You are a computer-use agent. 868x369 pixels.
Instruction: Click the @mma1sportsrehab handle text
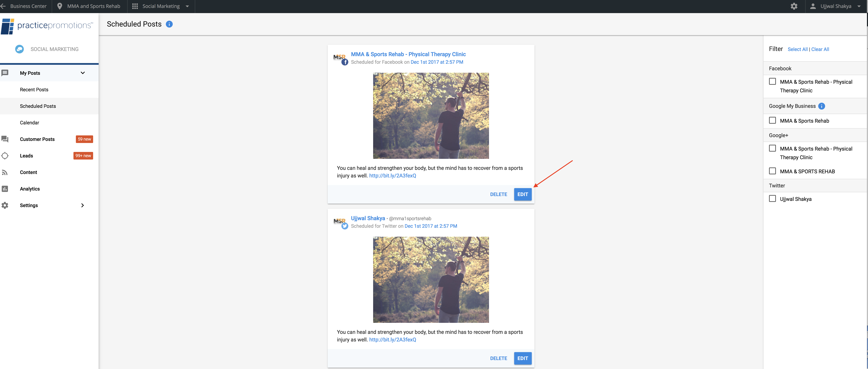tap(410, 218)
